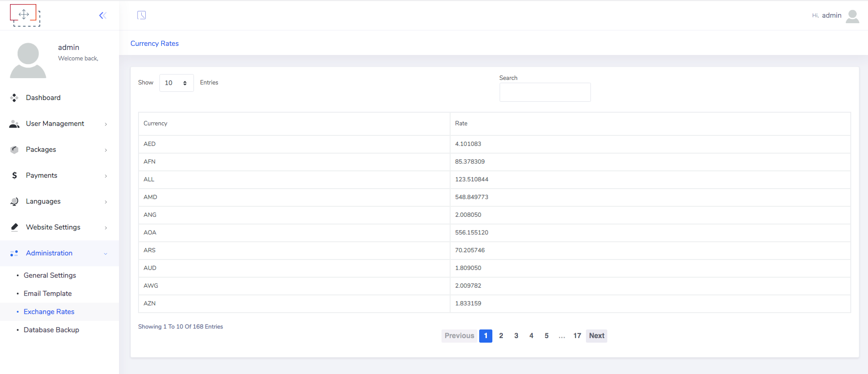
Task: Jump to page 17 in pagination
Action: pyautogui.click(x=577, y=336)
